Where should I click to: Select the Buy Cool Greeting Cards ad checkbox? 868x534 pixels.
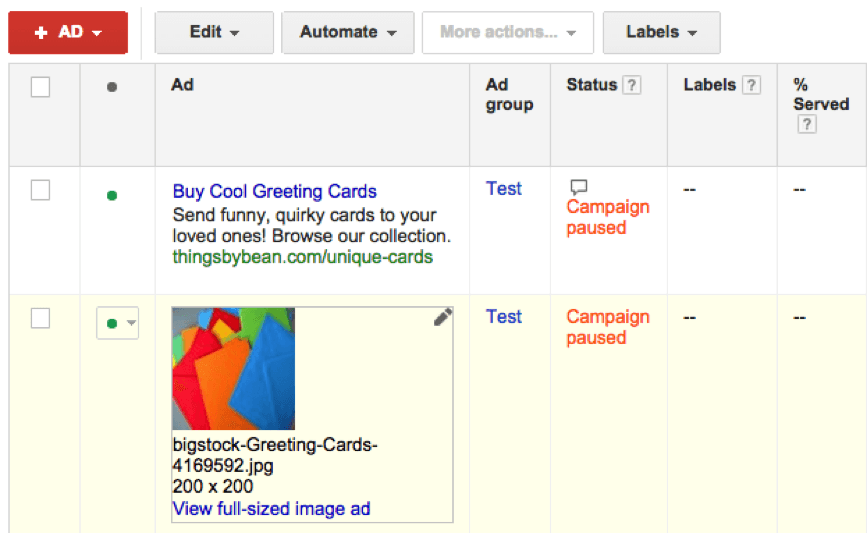coord(40,190)
